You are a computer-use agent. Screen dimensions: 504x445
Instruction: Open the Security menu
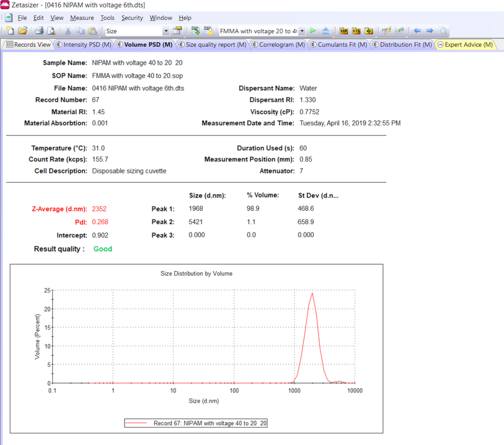tap(132, 18)
